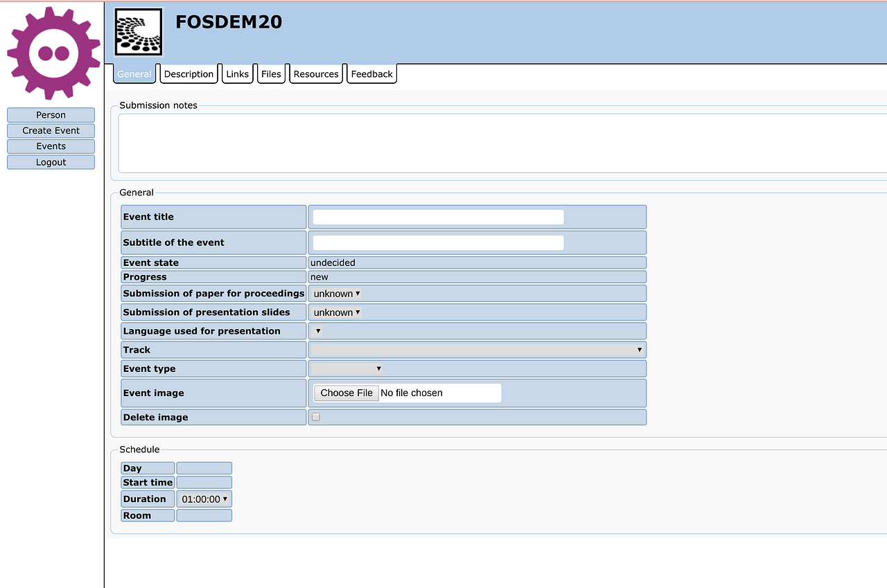Click the Choose File button
The image size is (887, 588).
click(346, 393)
